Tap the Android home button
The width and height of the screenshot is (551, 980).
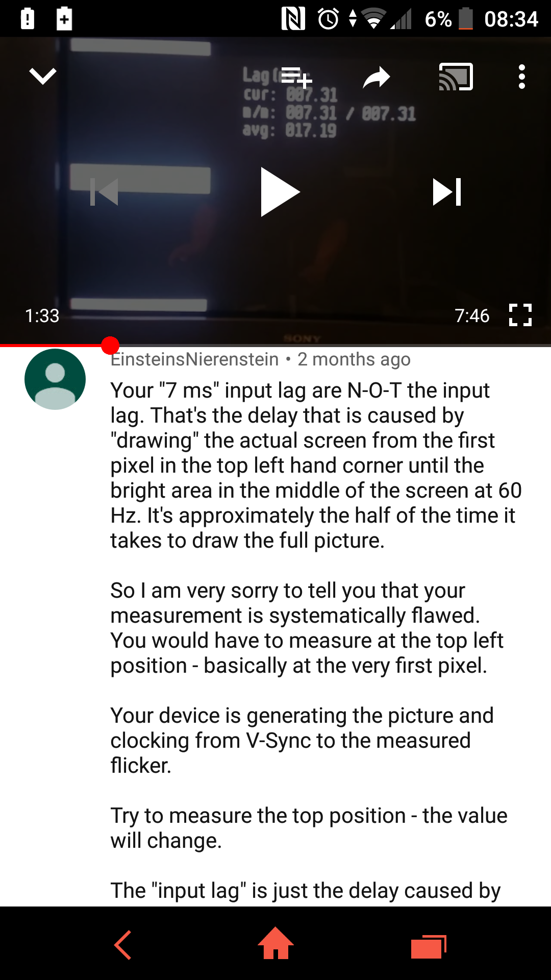pyautogui.click(x=275, y=943)
